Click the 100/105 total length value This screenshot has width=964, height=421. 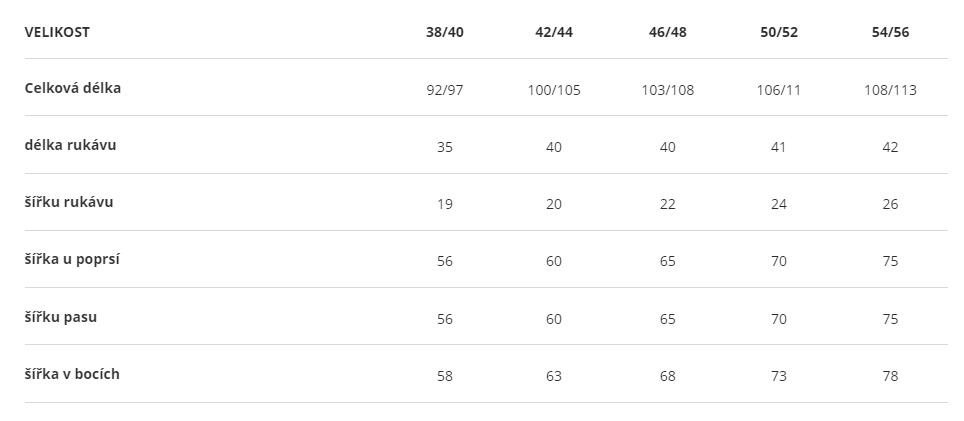pos(554,90)
